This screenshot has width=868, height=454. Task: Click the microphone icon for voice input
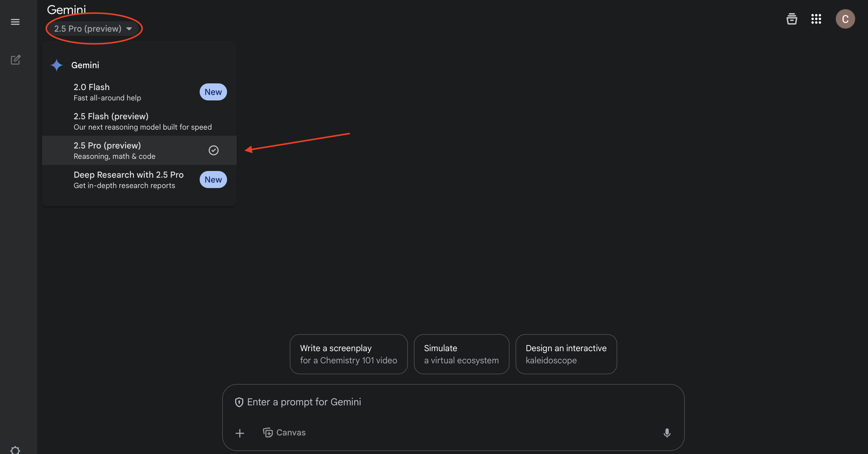[x=667, y=433]
